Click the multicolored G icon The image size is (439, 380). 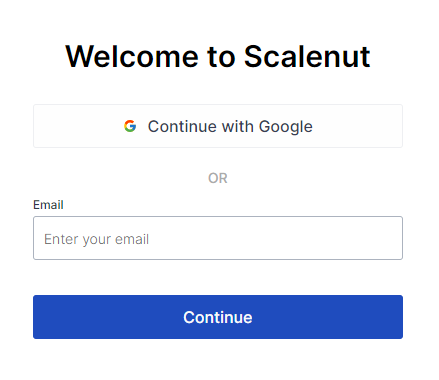coord(130,126)
